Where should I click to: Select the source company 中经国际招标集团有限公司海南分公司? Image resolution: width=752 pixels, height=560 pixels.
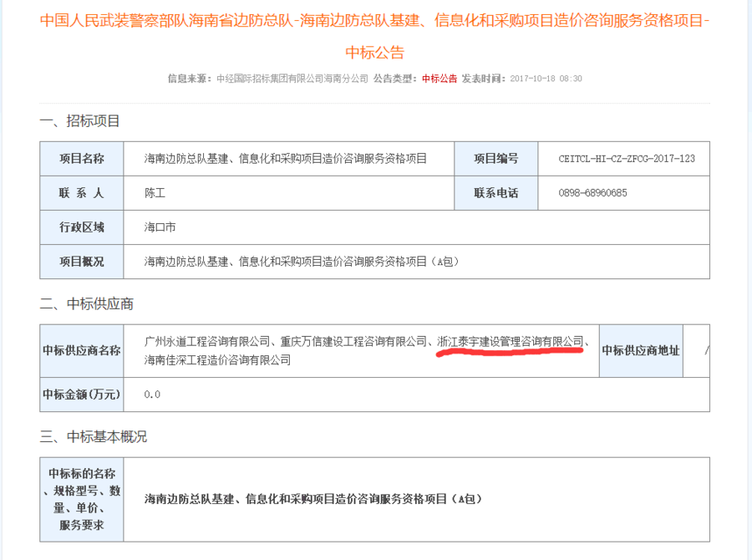click(x=292, y=79)
